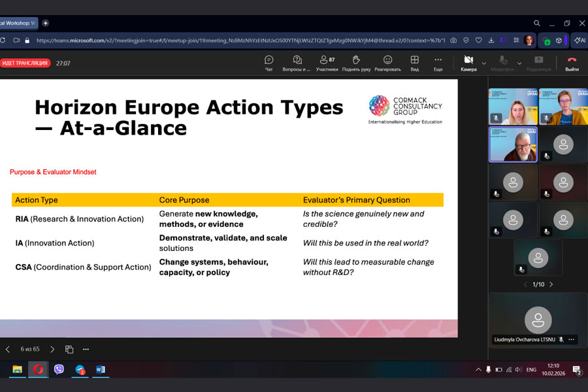Toggle the camera on
Image resolution: width=588 pixels, height=392 pixels.
(x=468, y=63)
